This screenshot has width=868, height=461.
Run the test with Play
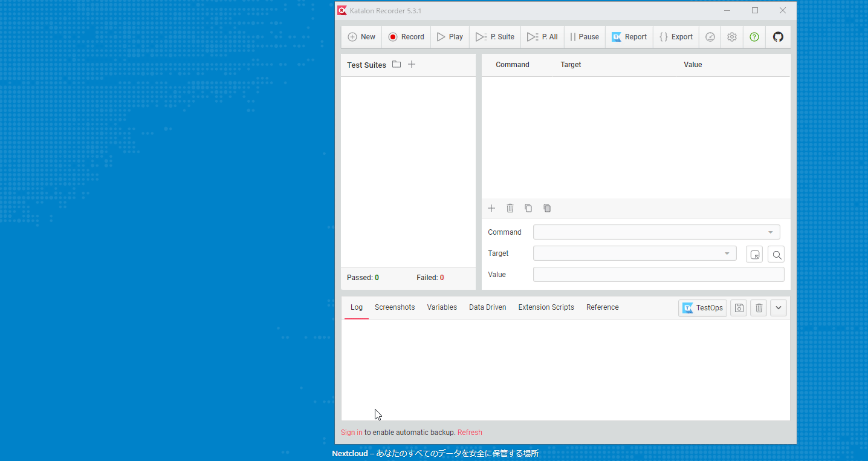pos(450,37)
